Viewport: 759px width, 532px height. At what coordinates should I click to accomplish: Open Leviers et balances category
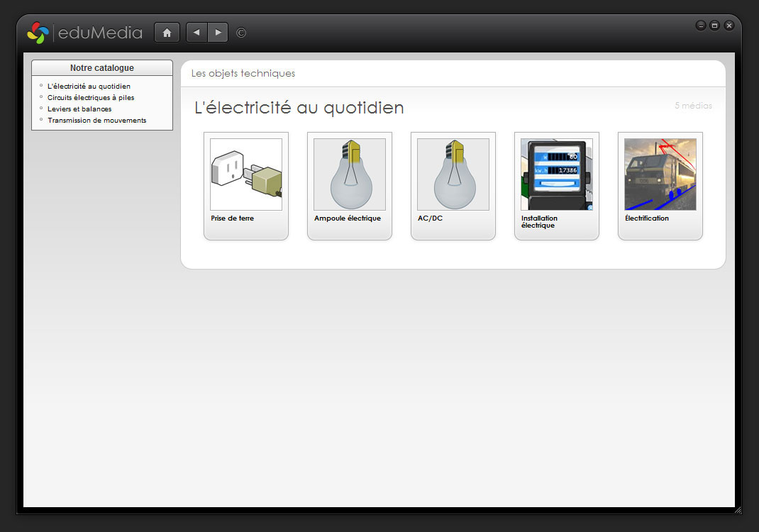(x=79, y=109)
